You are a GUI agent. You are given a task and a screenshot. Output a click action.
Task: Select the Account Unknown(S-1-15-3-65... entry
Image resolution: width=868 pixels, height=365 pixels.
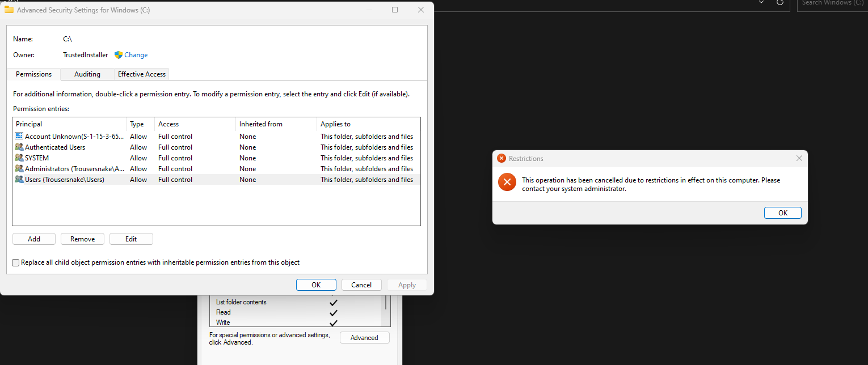coord(216,137)
